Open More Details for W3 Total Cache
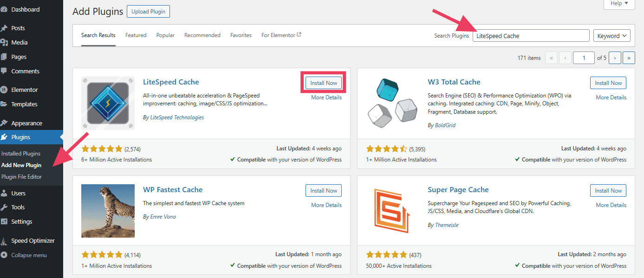The image size is (644, 278). pyautogui.click(x=611, y=97)
